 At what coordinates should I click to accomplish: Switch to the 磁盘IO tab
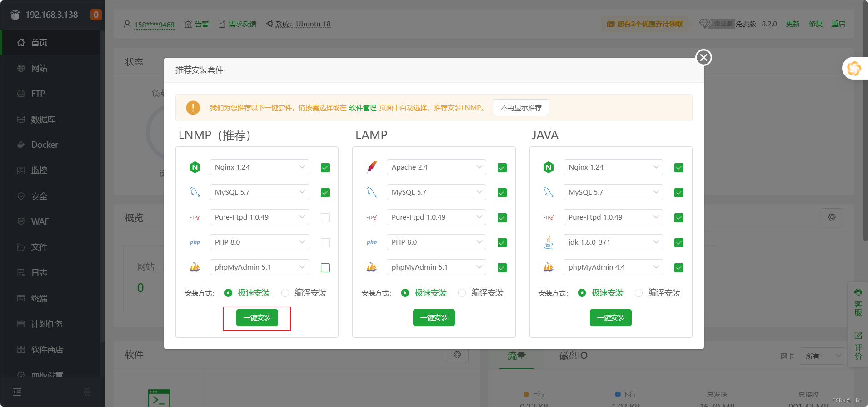[x=573, y=356]
